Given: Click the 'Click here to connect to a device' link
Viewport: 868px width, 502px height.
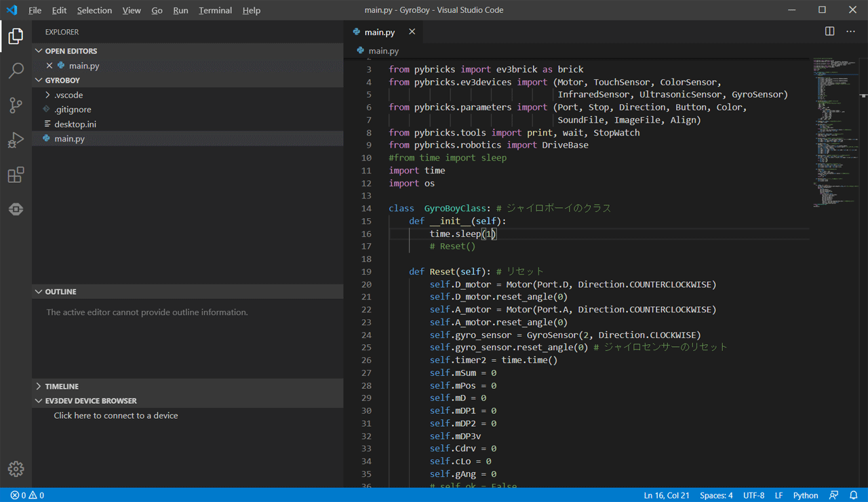Looking at the screenshot, I should (115, 415).
